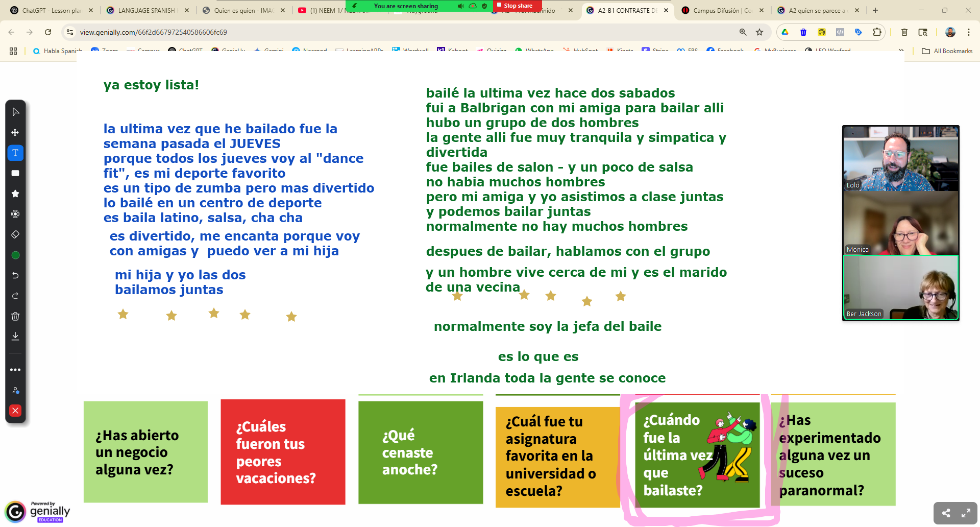980x527 pixels.
Task: Open the Habla Spanish bookmark
Action: click(57, 51)
